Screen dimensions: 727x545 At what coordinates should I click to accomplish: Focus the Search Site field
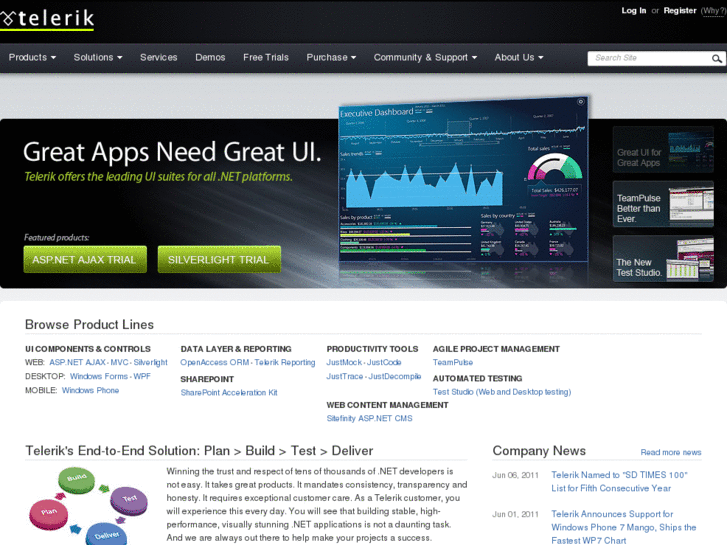[649, 58]
